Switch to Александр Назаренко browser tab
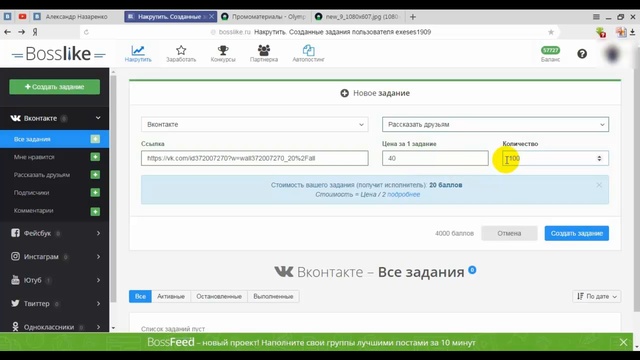Screen dimensions: 640x360 click(76, 17)
